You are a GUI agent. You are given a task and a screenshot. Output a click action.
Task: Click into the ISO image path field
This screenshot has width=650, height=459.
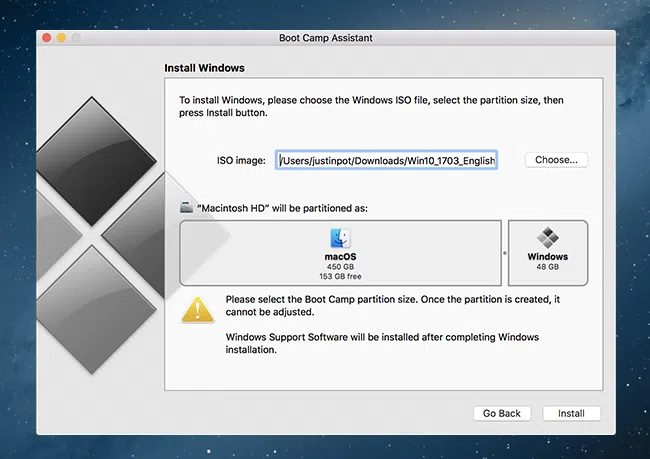click(386, 160)
